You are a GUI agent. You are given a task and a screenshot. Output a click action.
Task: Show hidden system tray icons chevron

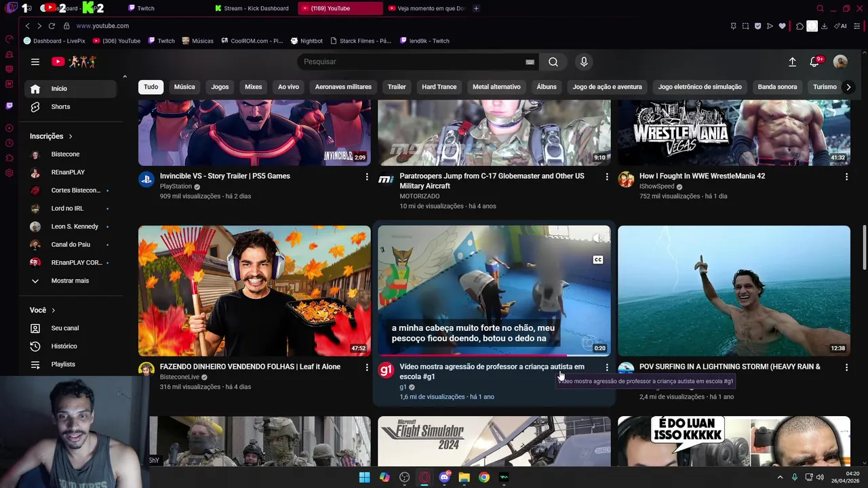(780, 477)
